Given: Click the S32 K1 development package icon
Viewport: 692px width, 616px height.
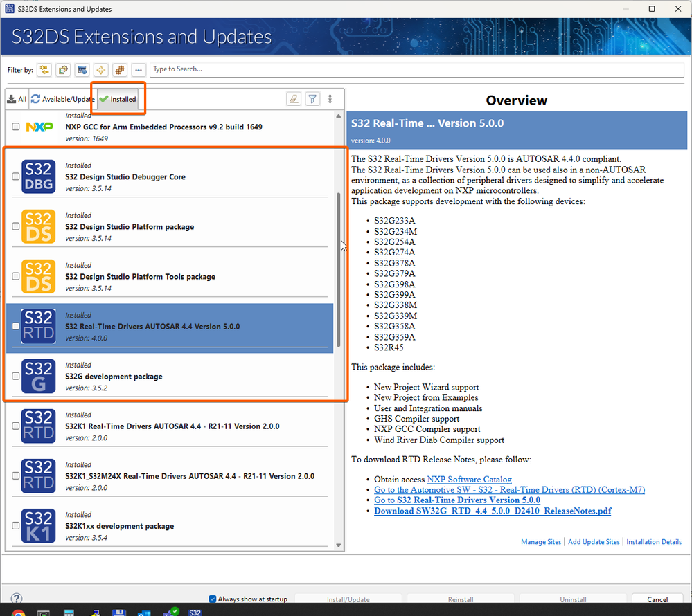Looking at the screenshot, I should pyautogui.click(x=38, y=525).
